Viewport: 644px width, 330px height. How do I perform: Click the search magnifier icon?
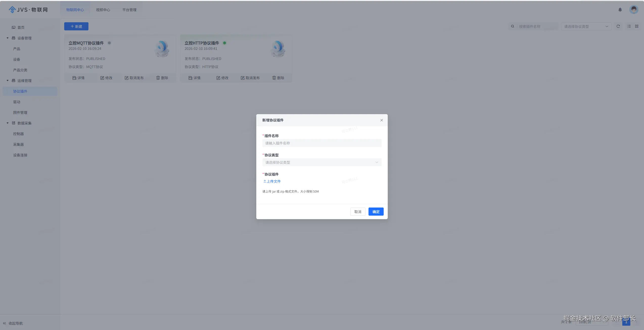tap(513, 26)
